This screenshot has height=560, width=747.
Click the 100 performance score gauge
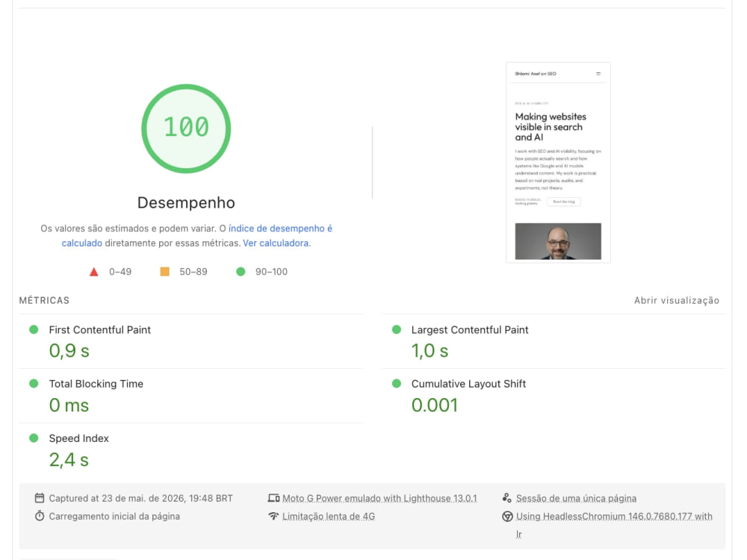tap(186, 128)
